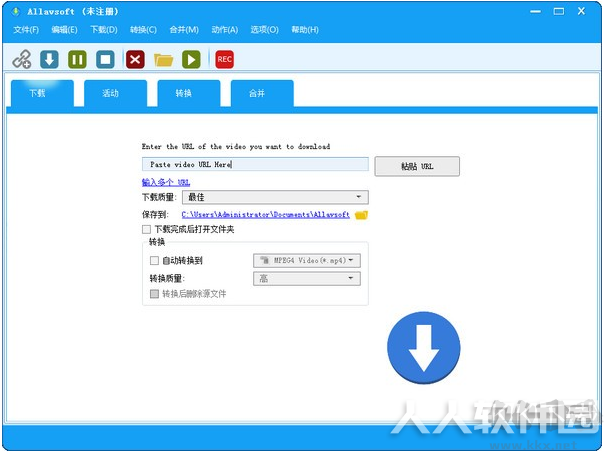604x452 pixels.
Task: Switch to the 活动 tab
Action: tap(115, 93)
